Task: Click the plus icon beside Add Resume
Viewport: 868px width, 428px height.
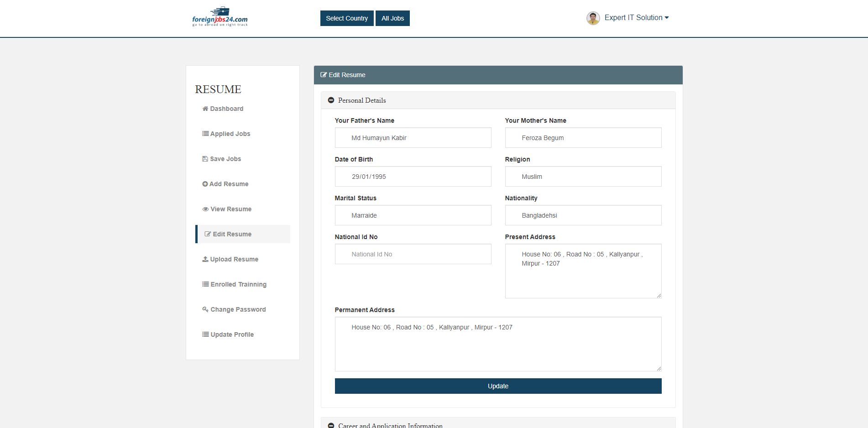Action: coord(205,184)
